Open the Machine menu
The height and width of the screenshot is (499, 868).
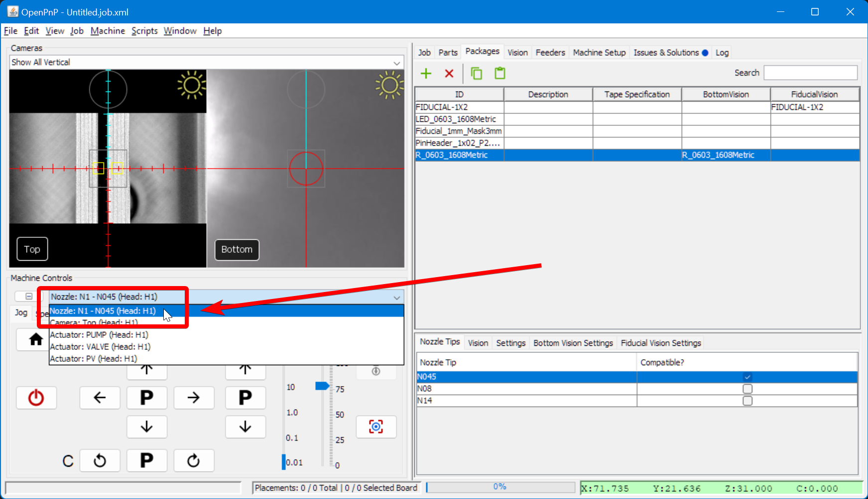pos(108,31)
